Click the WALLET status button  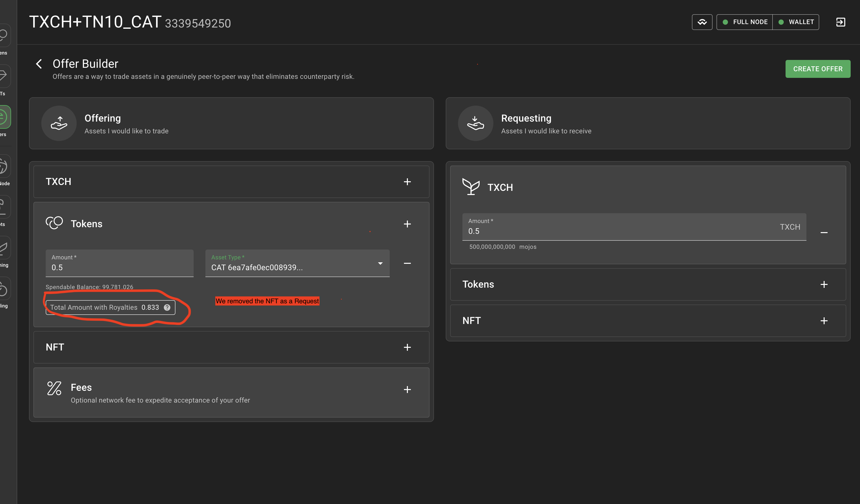(796, 22)
